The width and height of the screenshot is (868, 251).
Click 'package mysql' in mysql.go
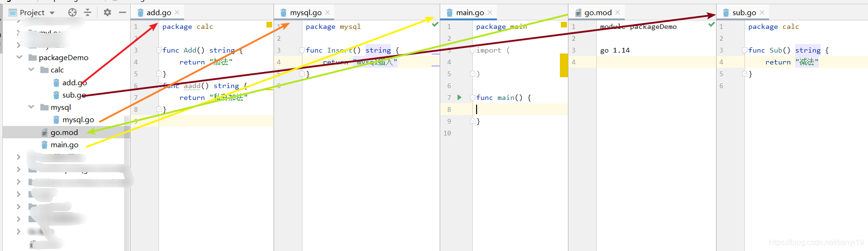pyautogui.click(x=333, y=27)
